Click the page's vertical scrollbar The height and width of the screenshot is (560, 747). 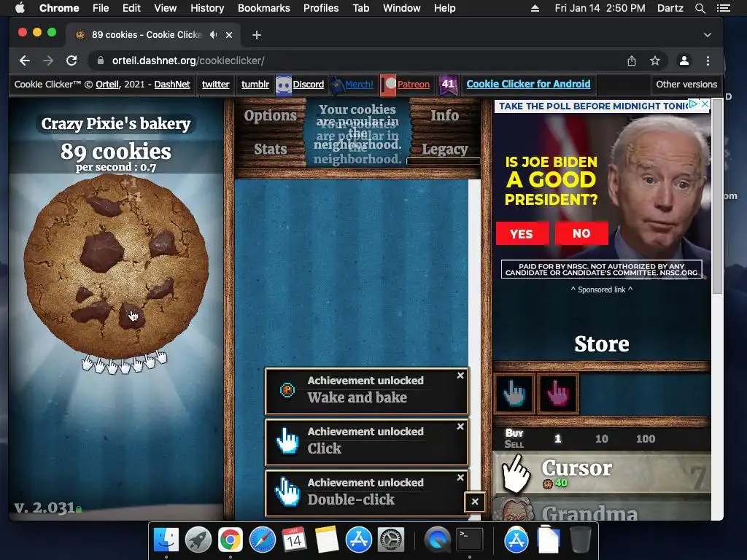[717, 196]
